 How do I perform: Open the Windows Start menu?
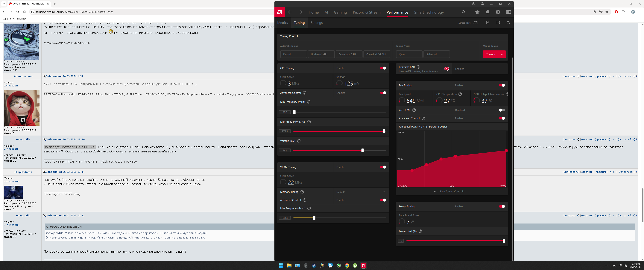(x=281, y=265)
